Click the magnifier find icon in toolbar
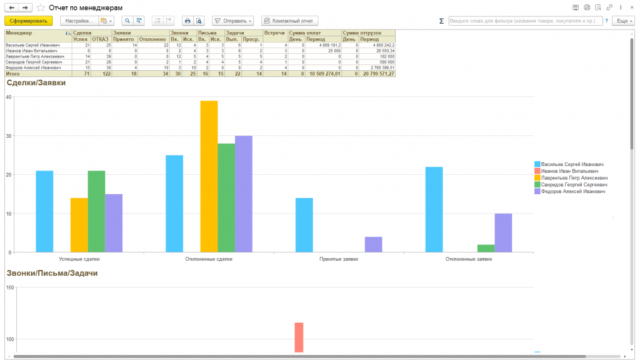This screenshot has width=642, height=364. coord(127,21)
